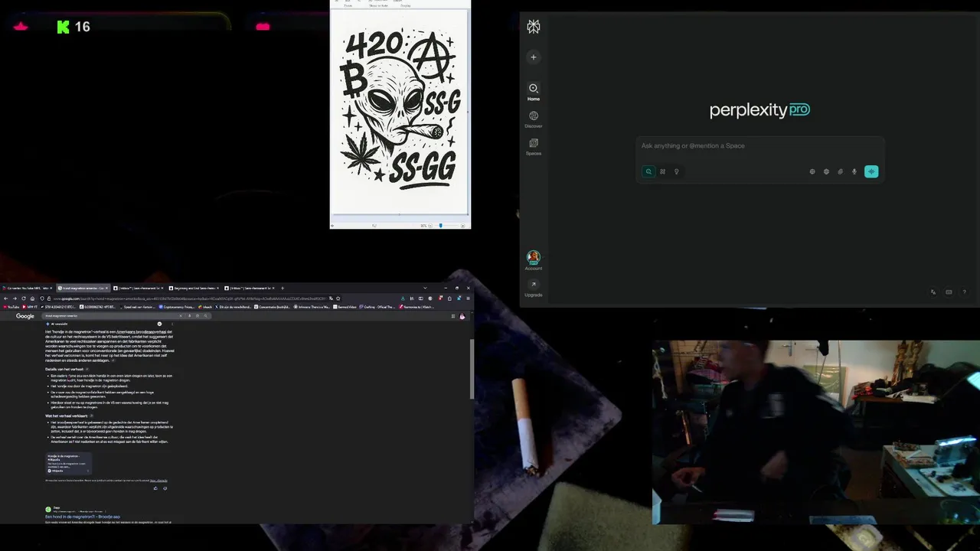
Task: Start voice mode with teal waveform button
Action: coord(871,171)
